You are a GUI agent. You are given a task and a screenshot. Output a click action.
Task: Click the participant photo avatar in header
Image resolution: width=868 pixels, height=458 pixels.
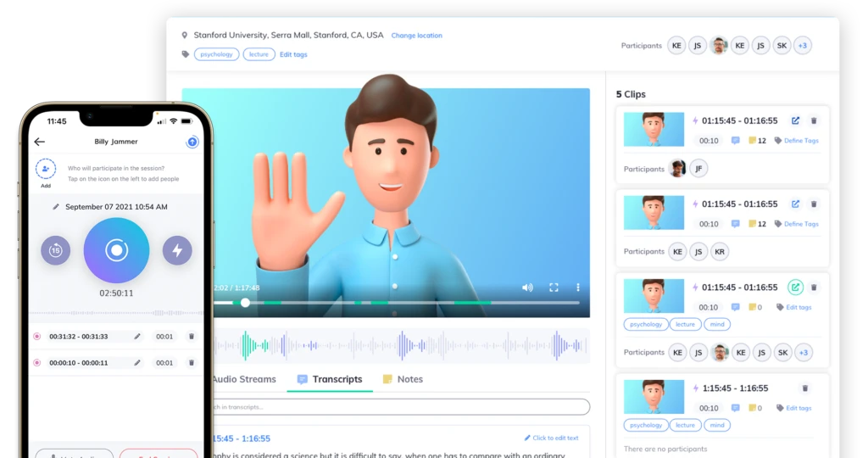click(719, 46)
